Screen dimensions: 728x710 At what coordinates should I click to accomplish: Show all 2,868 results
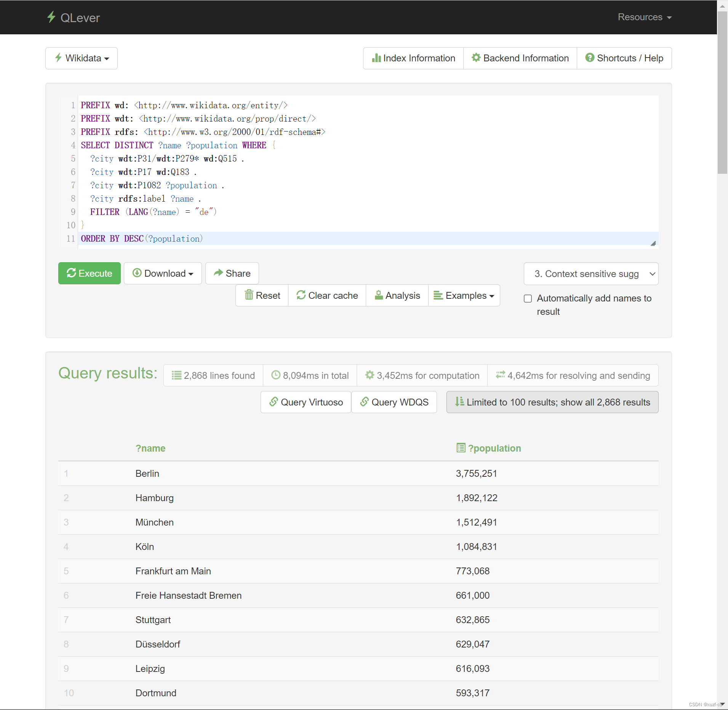click(552, 402)
